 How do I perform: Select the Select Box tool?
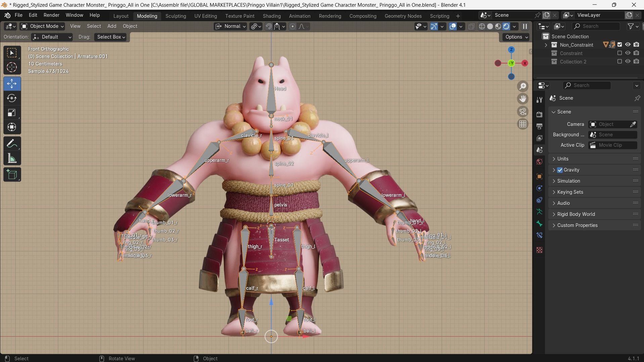pos(12,53)
